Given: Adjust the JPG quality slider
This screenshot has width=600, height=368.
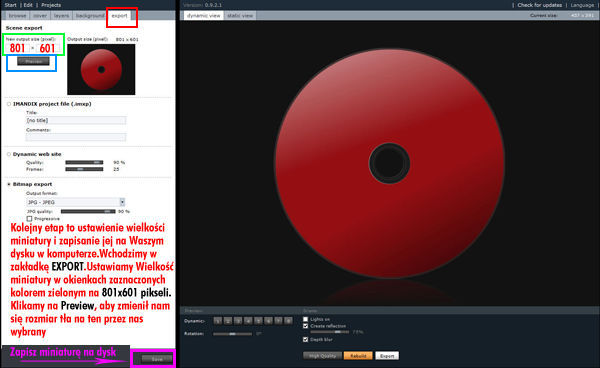Looking at the screenshot, I should [x=88, y=212].
